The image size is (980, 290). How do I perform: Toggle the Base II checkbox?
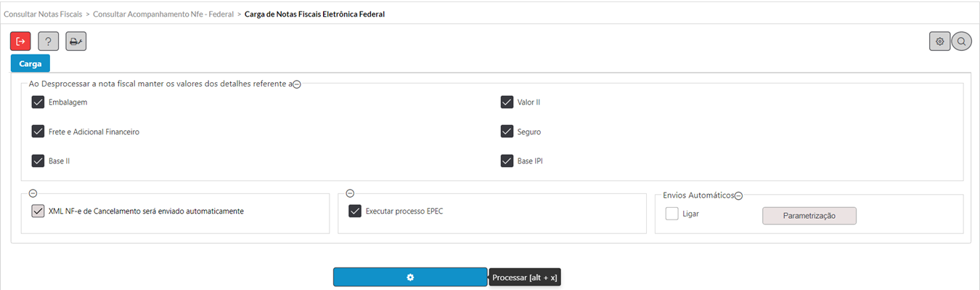(x=38, y=161)
